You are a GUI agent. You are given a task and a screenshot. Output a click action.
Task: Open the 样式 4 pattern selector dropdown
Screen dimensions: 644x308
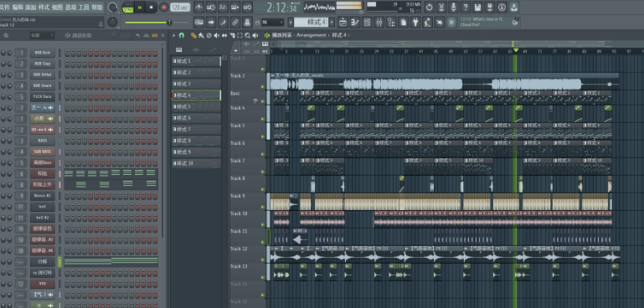[x=311, y=22]
